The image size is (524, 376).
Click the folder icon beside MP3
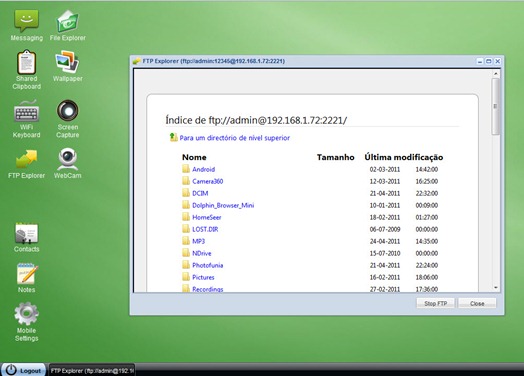point(186,241)
